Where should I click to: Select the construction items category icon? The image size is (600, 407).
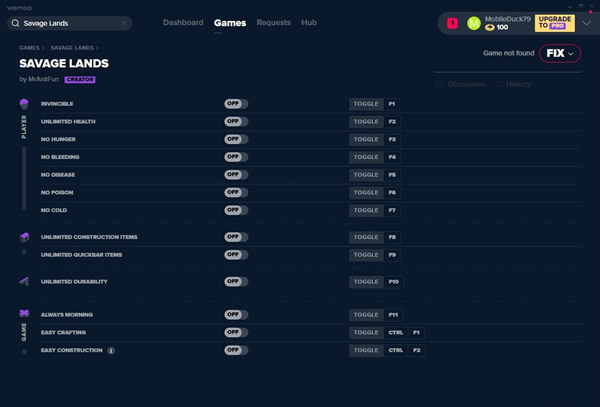click(x=24, y=237)
